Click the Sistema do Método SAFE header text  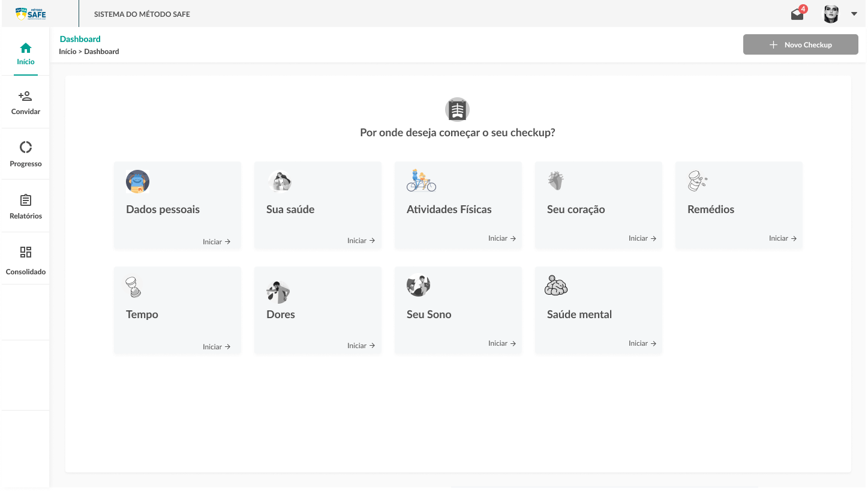click(x=142, y=14)
